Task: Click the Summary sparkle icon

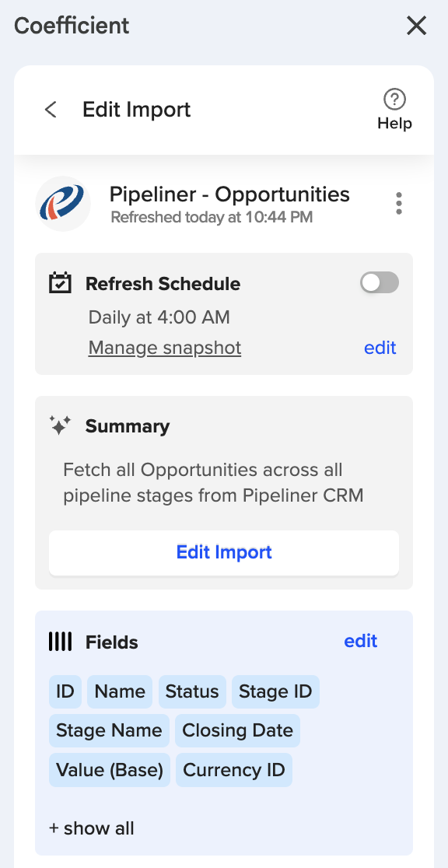Action: [x=60, y=425]
